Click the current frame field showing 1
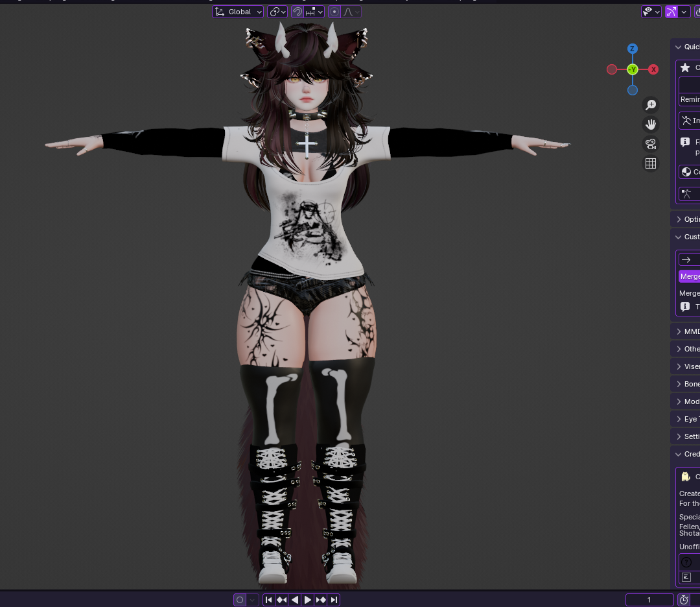This screenshot has width=700, height=607. click(649, 600)
